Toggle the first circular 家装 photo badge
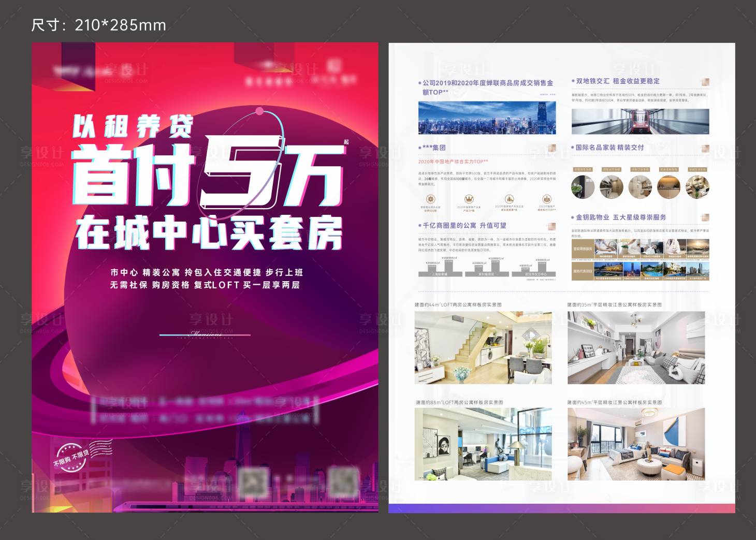This screenshot has width=756, height=540. point(582,187)
